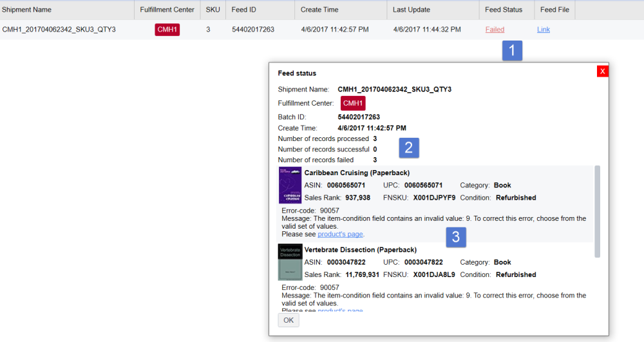This screenshot has width=644, height=342.
Task: Click the Vertebrate Dissection book cover thumbnail
Action: click(290, 262)
